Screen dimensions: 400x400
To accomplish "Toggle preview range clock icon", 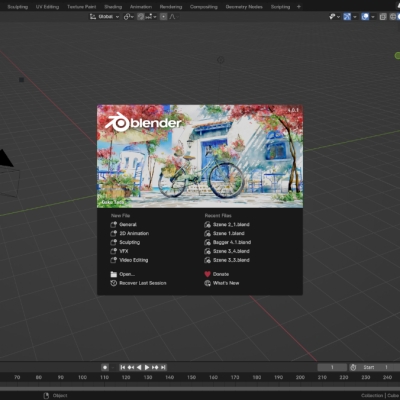I will pyautogui.click(x=353, y=367).
